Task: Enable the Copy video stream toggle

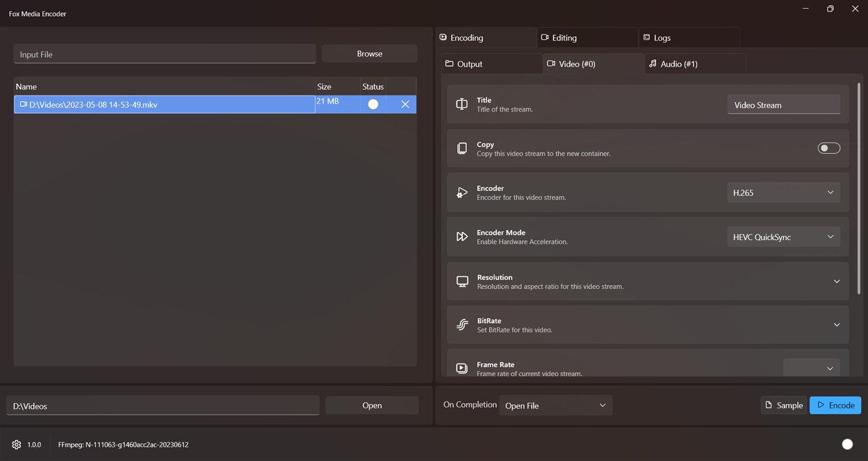Action: (x=828, y=148)
